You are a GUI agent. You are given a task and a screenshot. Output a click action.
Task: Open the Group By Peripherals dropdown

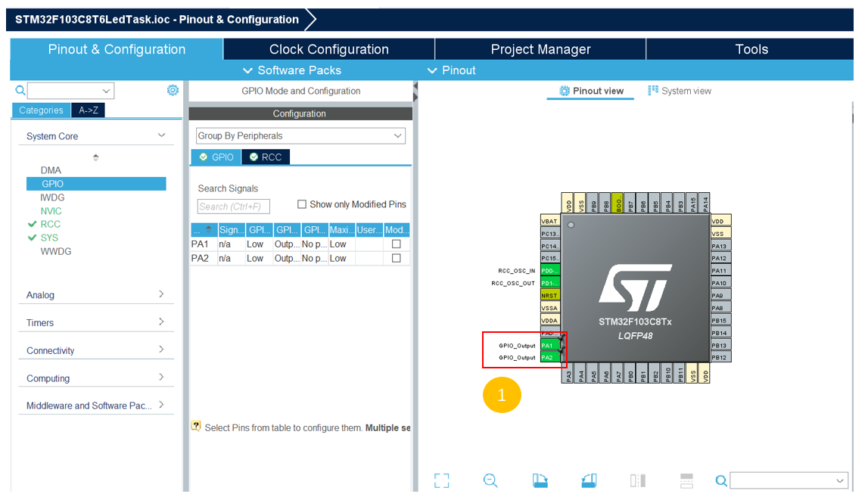click(x=300, y=135)
